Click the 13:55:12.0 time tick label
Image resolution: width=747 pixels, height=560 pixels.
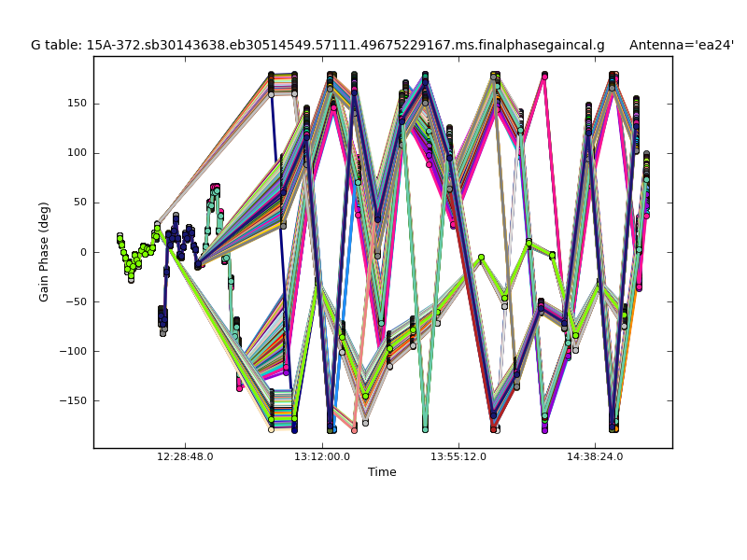click(458, 456)
